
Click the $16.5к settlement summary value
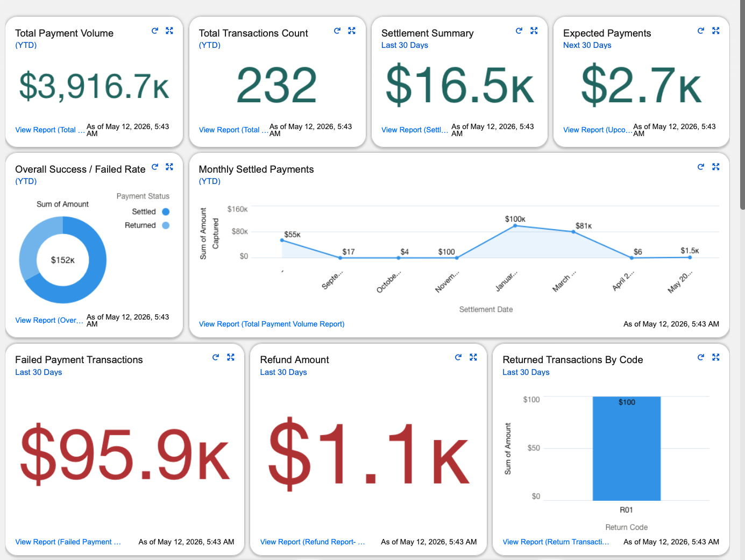(x=460, y=84)
